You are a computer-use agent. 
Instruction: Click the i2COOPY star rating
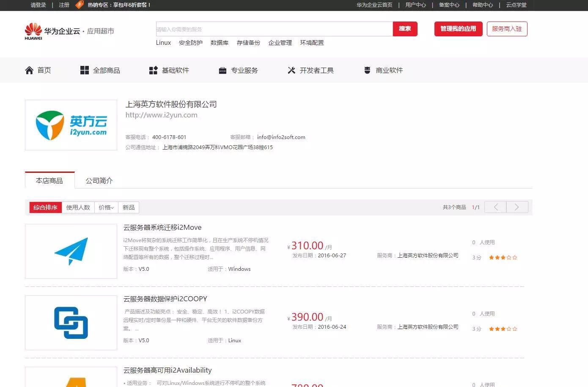(503, 329)
